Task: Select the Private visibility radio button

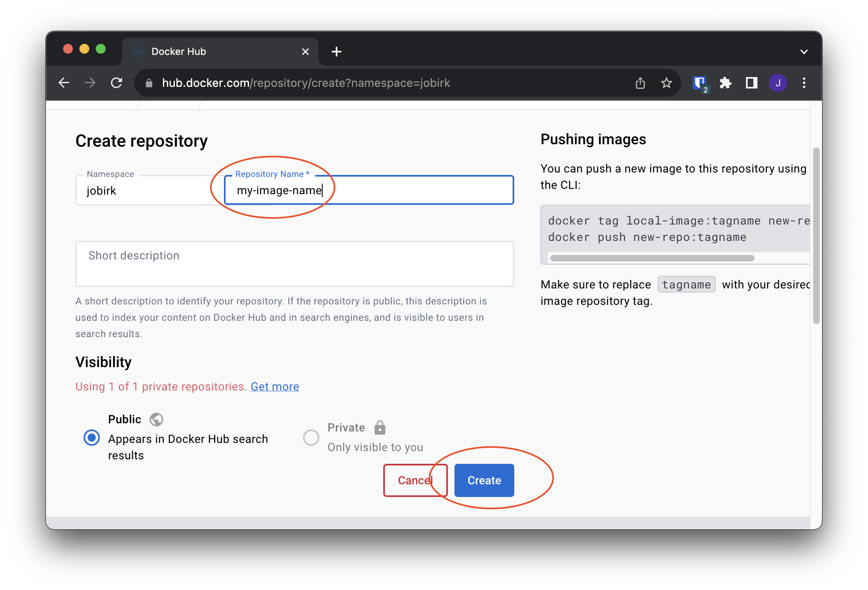Action: pos(311,438)
